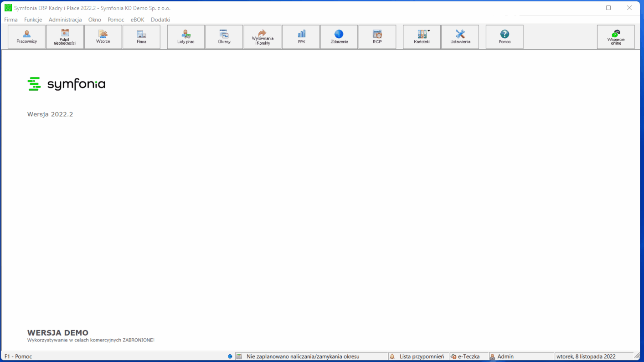Open Lista przypomnień in the status bar
Viewport: 644px width, 362px height.
point(422,357)
